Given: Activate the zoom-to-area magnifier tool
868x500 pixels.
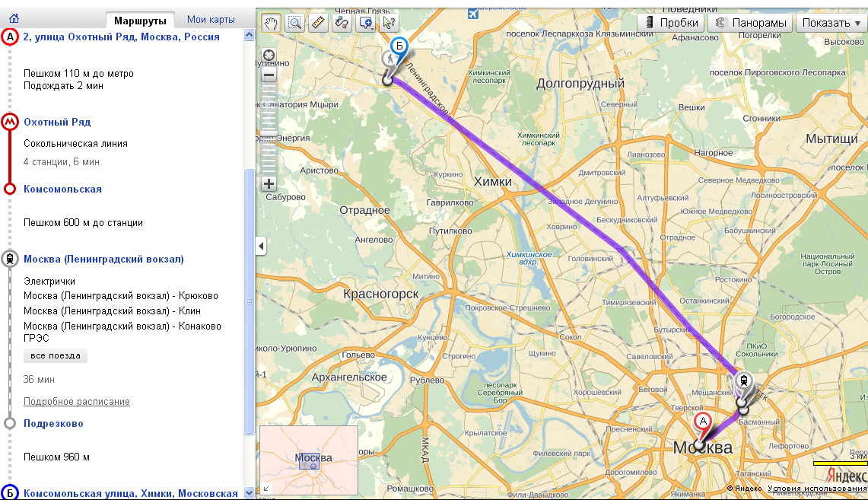Looking at the screenshot, I should [x=294, y=23].
